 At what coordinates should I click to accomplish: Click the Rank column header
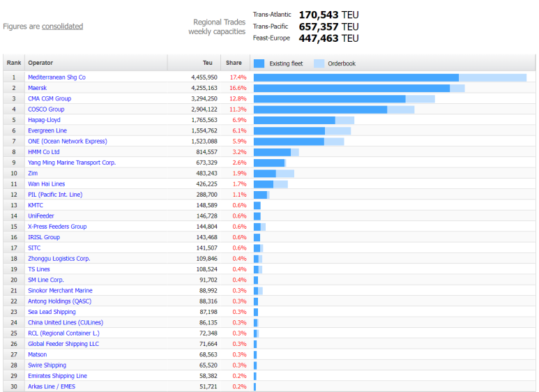14,63
